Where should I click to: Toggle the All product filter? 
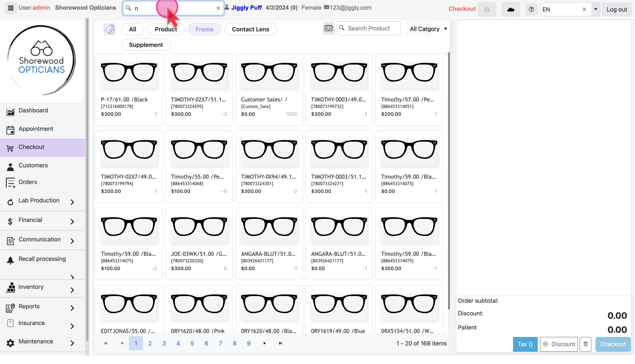pos(133,29)
